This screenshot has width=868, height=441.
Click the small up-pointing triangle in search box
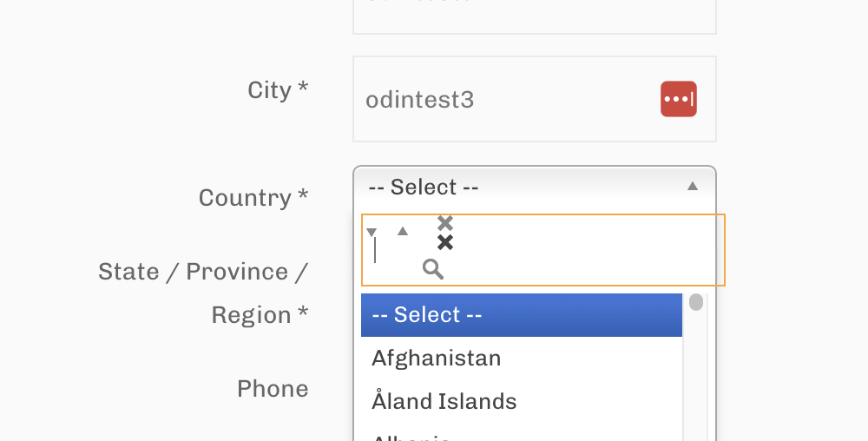coord(403,231)
